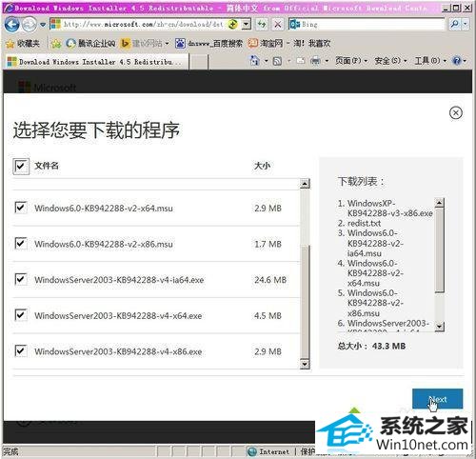Click the Refresh page icon
476x459 pixels.
262,24
